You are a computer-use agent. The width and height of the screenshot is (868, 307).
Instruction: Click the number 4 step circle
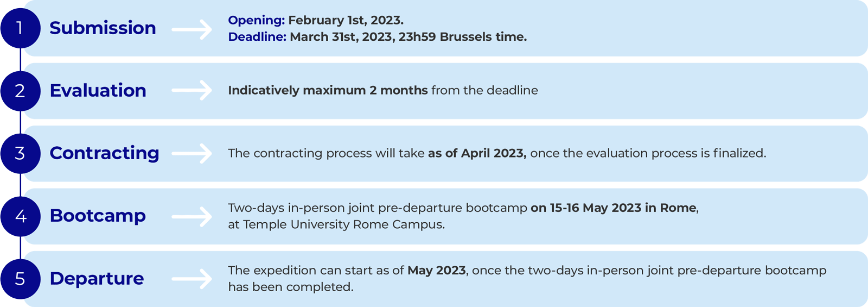coord(20,216)
